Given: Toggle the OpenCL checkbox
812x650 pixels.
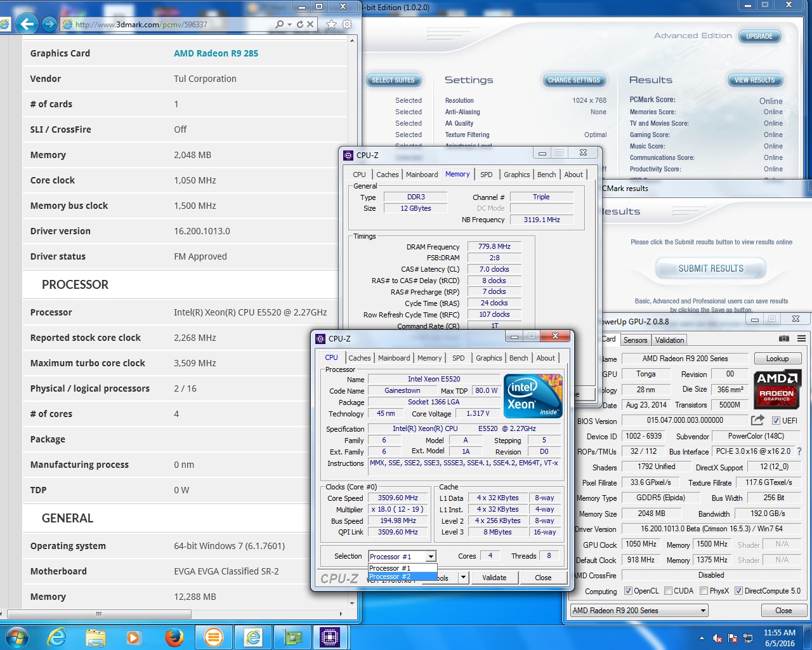Looking at the screenshot, I should coord(628,591).
